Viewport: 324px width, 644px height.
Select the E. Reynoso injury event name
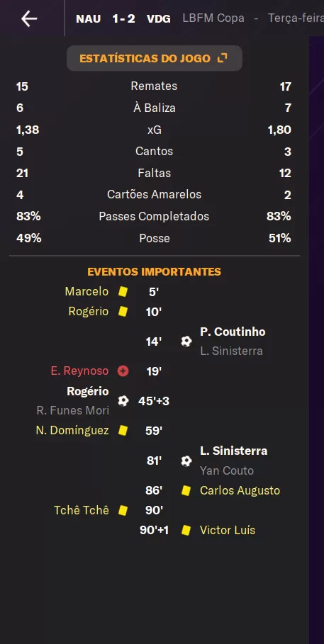click(80, 371)
